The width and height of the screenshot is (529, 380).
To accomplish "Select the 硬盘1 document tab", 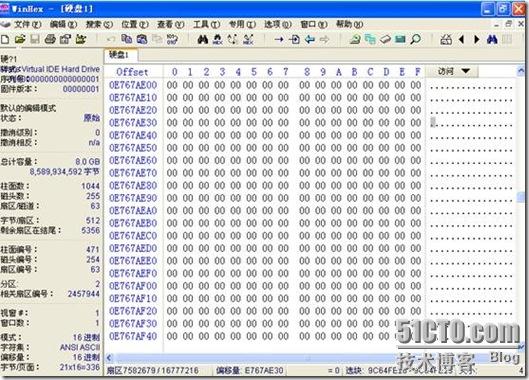I will [x=120, y=55].
